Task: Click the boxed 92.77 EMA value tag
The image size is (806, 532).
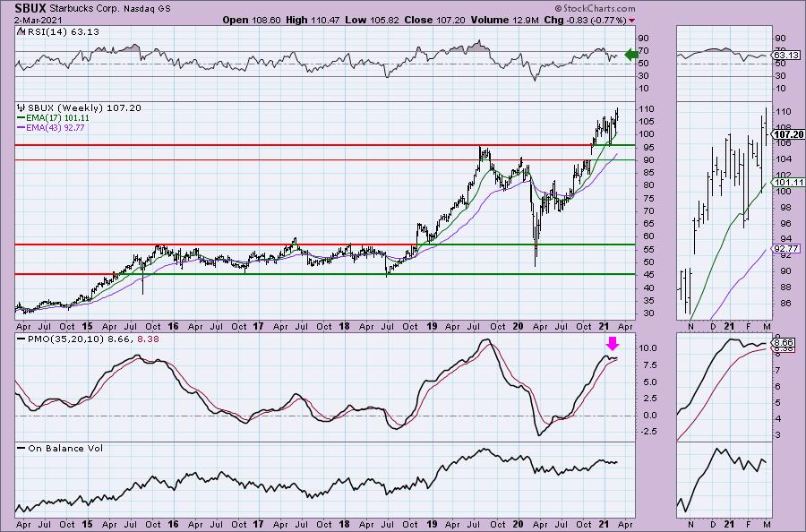Action: (x=786, y=249)
